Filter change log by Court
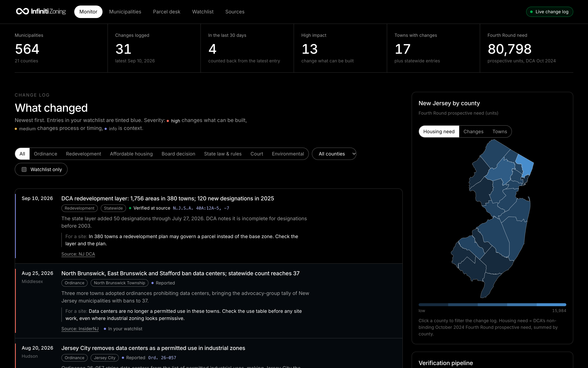588x368 pixels. coord(257,154)
